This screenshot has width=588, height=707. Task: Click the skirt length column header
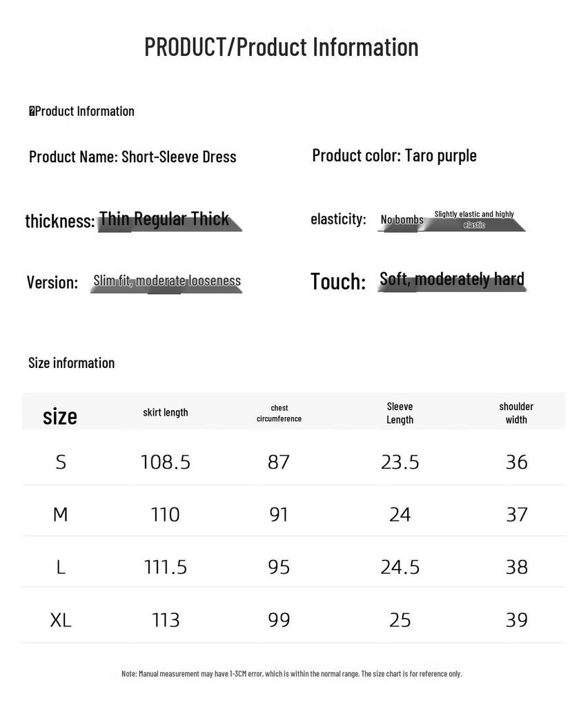pos(166,412)
